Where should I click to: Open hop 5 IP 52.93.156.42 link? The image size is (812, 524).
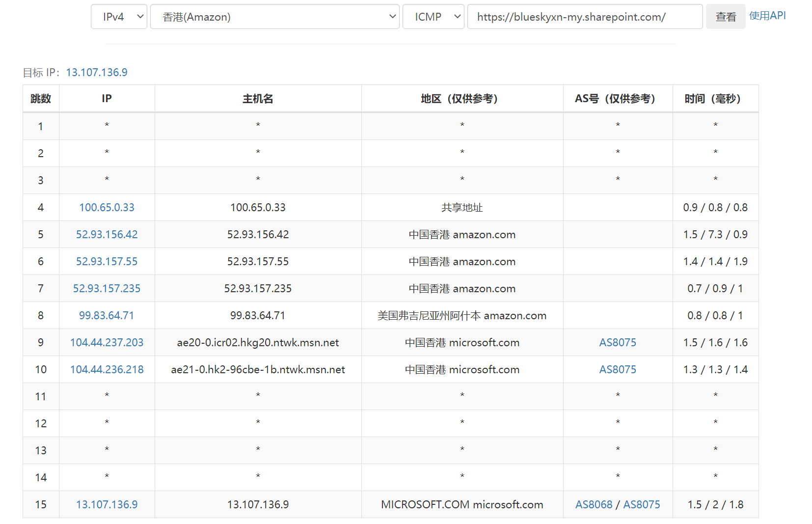[107, 234]
